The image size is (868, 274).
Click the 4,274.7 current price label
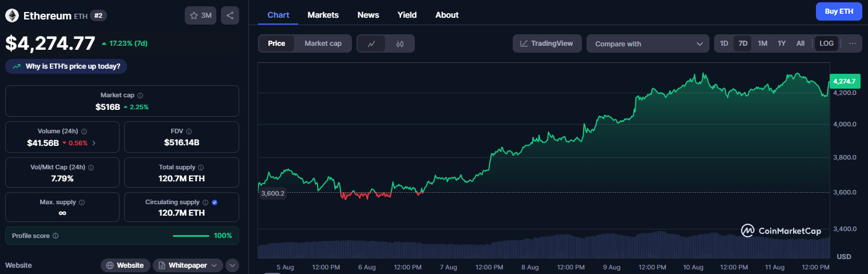(845, 81)
